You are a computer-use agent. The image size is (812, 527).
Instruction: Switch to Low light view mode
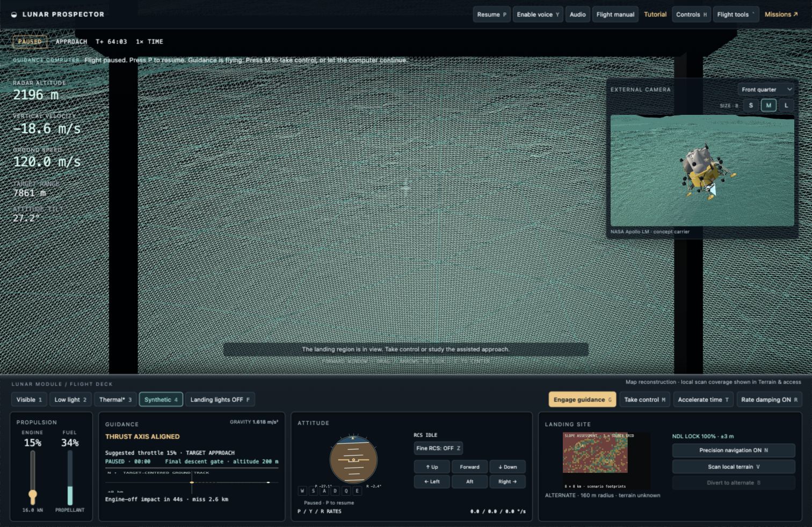coord(70,399)
